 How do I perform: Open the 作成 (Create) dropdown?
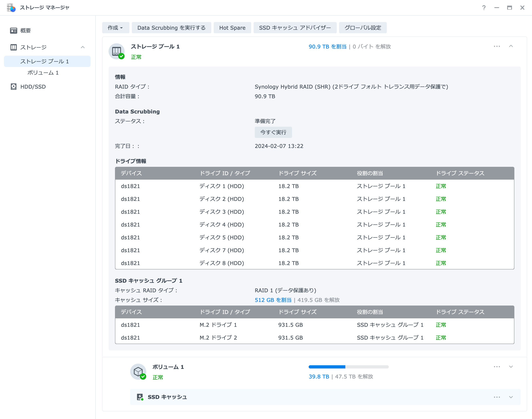115,28
